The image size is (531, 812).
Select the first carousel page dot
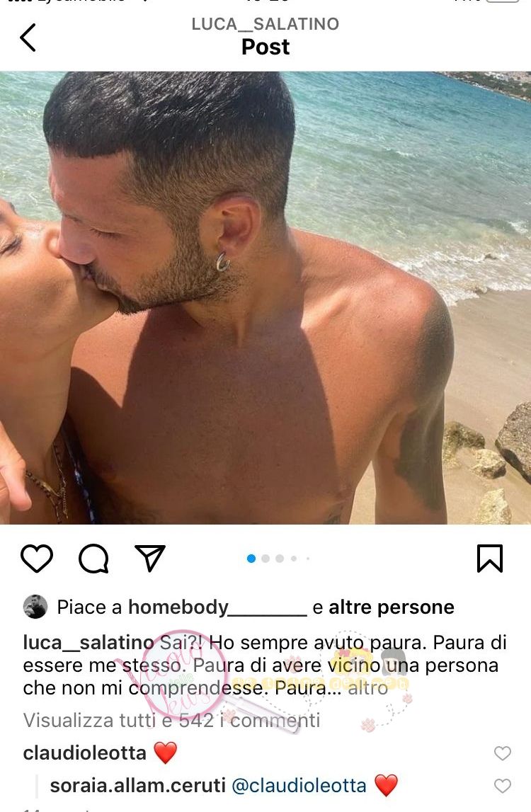tap(251, 559)
